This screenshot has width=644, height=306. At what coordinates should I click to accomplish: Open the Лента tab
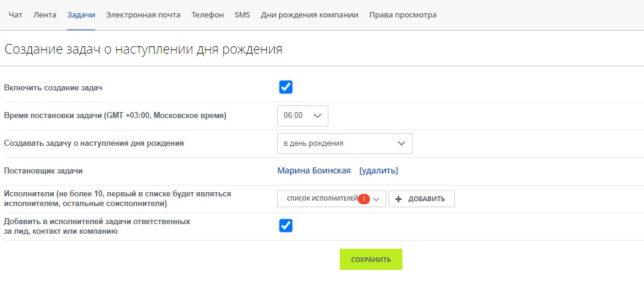(x=45, y=15)
